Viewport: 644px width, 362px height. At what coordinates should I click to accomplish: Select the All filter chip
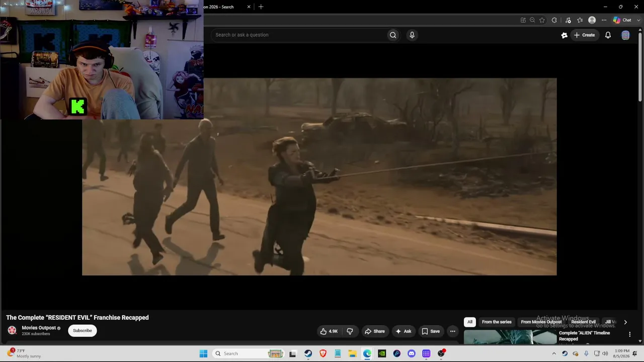click(x=470, y=322)
